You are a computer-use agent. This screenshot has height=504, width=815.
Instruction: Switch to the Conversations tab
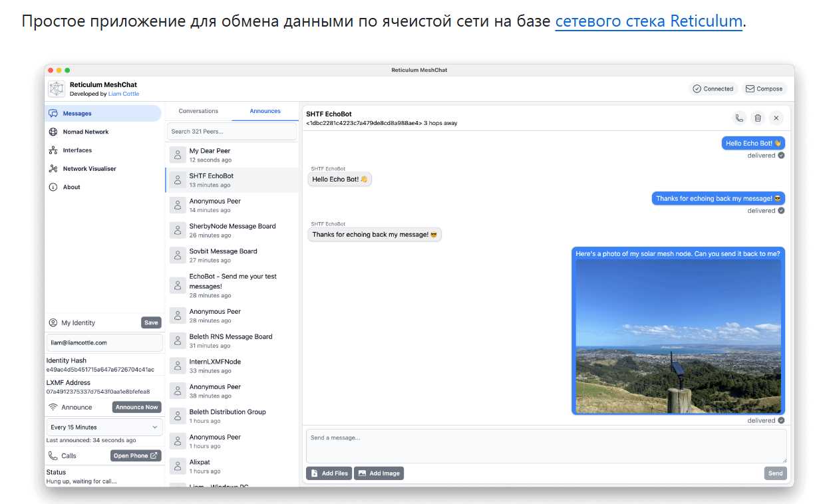[198, 111]
